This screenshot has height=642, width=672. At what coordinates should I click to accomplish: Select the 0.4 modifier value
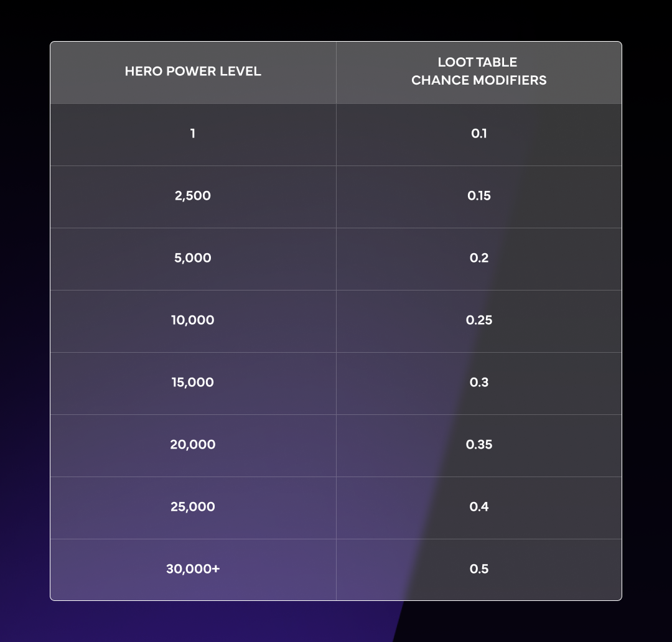pyautogui.click(x=478, y=507)
